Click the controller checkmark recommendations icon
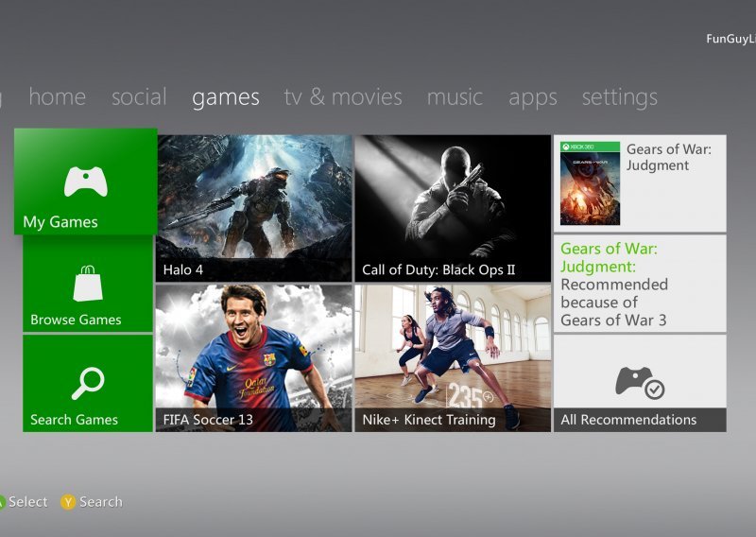The height and width of the screenshot is (537, 756). [x=640, y=383]
